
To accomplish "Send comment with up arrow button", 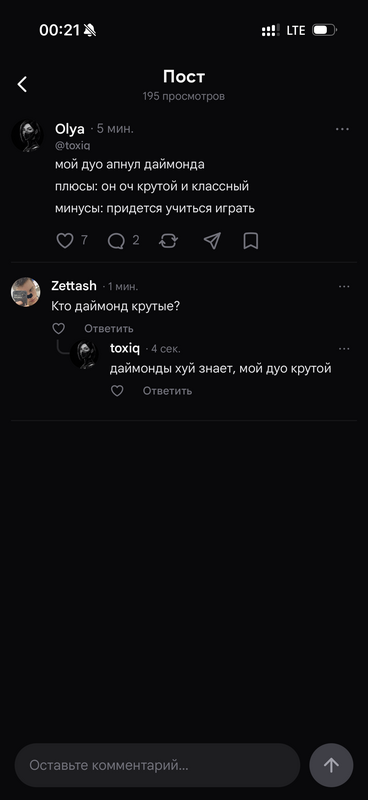I will click(x=331, y=765).
